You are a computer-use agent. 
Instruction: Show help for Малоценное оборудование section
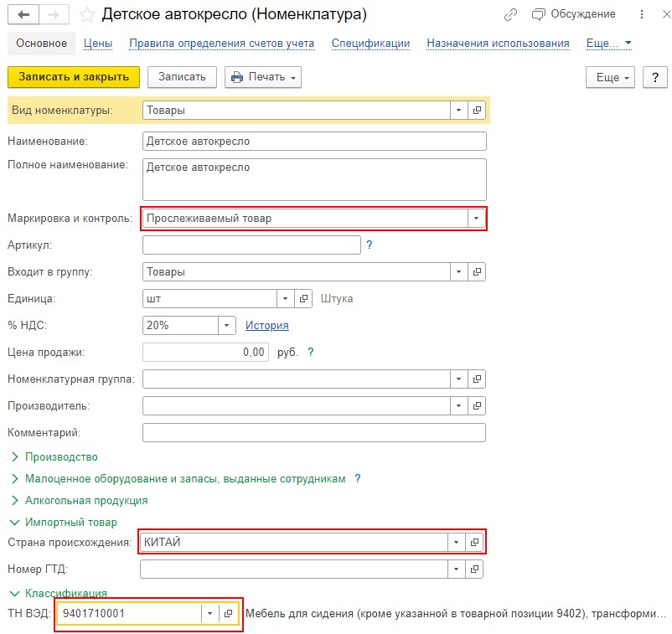pyautogui.click(x=358, y=479)
